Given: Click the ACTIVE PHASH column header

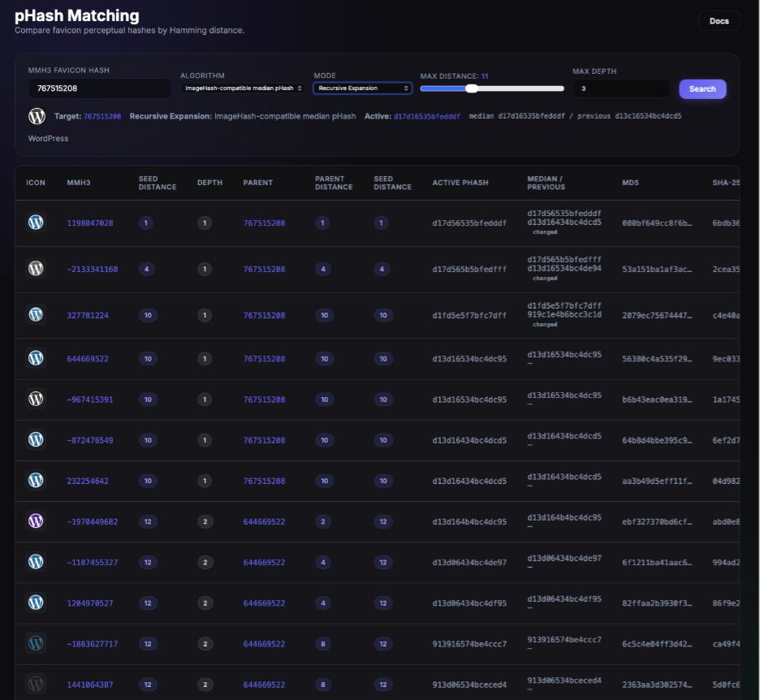Looking at the screenshot, I should pyautogui.click(x=460, y=183).
